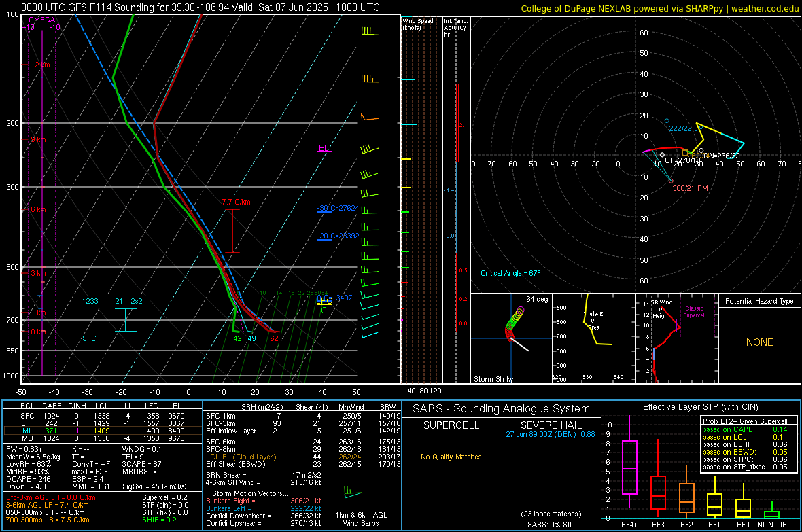Select the SFC parcel row in the table

click(x=103, y=416)
